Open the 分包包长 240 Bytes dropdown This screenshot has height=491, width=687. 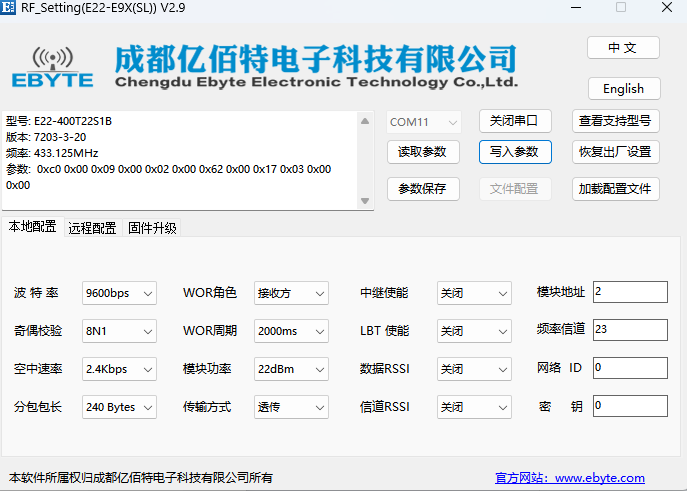(119, 407)
